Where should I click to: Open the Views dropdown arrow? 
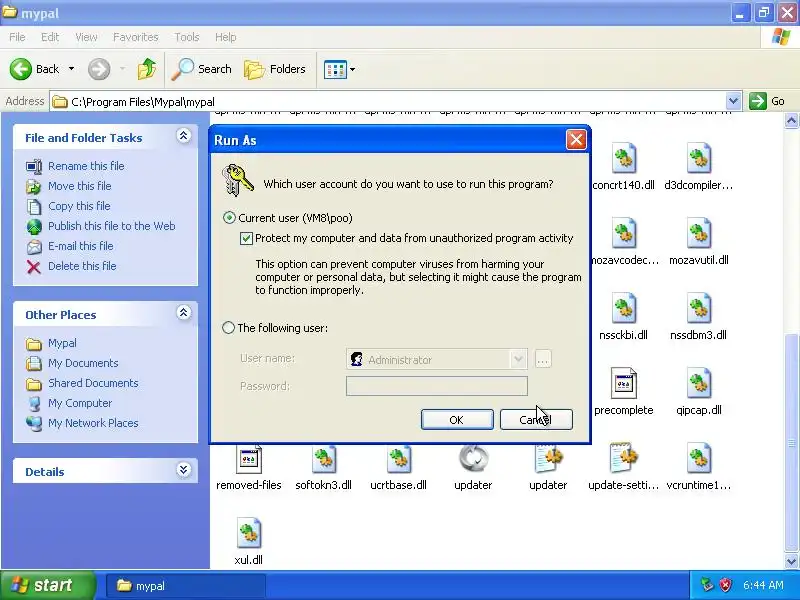tap(352, 69)
